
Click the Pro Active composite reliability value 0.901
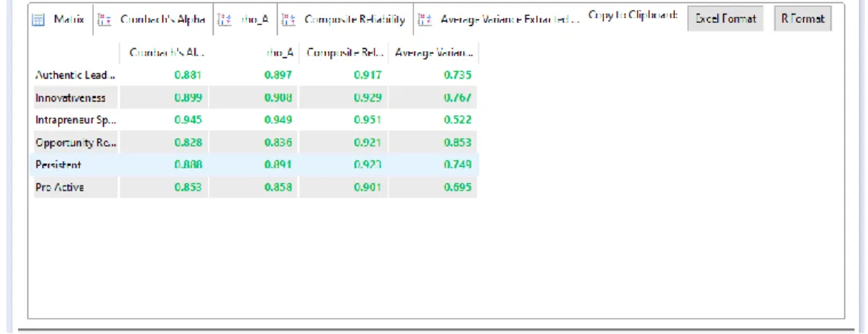(368, 188)
